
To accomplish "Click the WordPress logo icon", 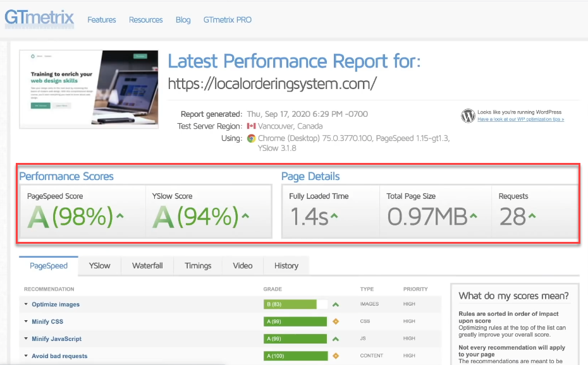I will [468, 116].
